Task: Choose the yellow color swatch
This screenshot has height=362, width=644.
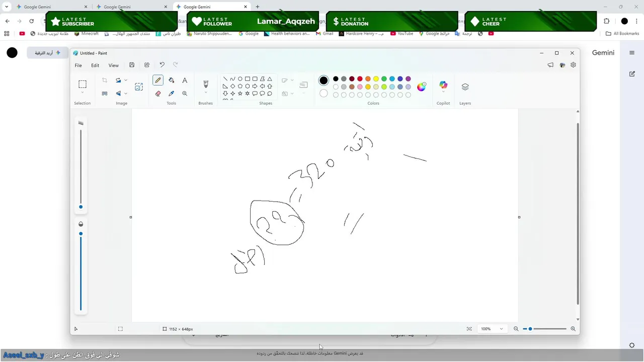Action: (x=376, y=79)
